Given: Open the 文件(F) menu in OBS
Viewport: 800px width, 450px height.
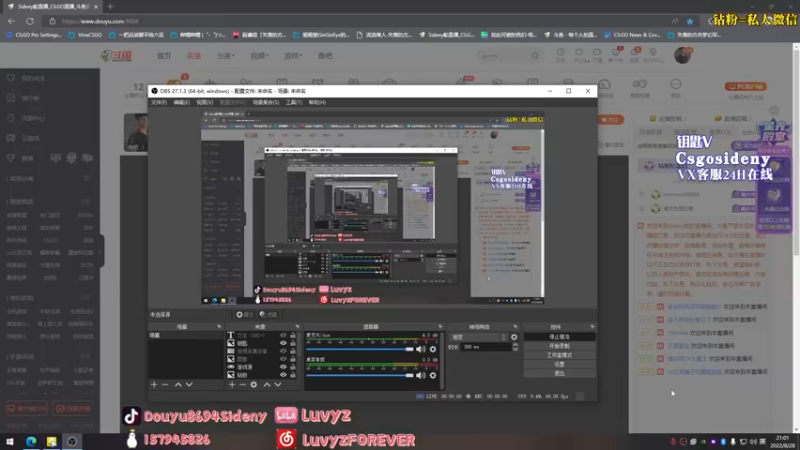Looking at the screenshot, I should [x=159, y=103].
